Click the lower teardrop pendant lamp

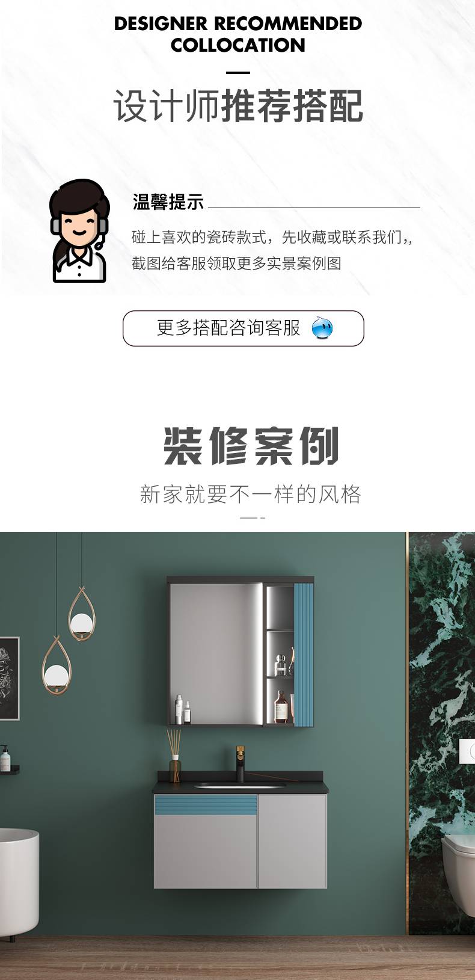tap(57, 665)
